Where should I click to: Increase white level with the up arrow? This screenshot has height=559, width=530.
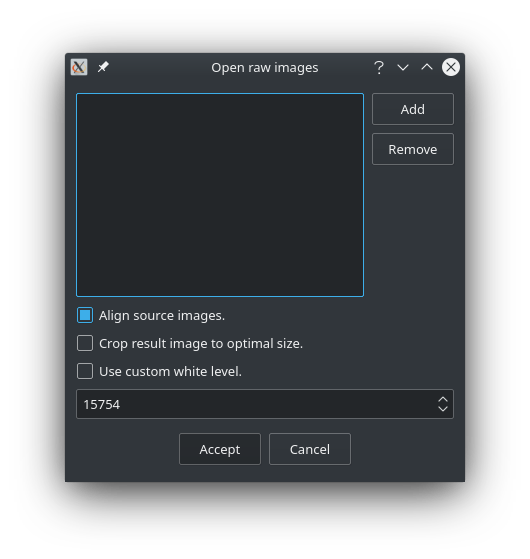[443, 400]
